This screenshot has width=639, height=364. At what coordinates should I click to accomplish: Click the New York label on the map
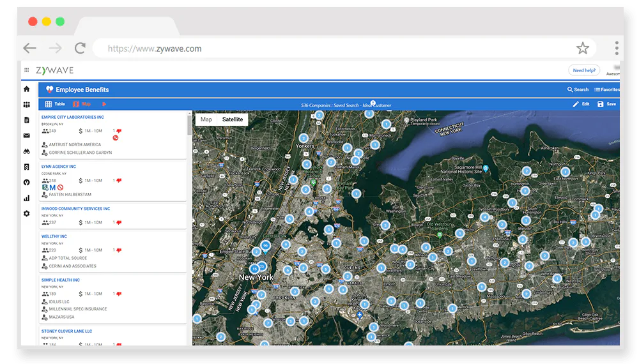tap(256, 277)
